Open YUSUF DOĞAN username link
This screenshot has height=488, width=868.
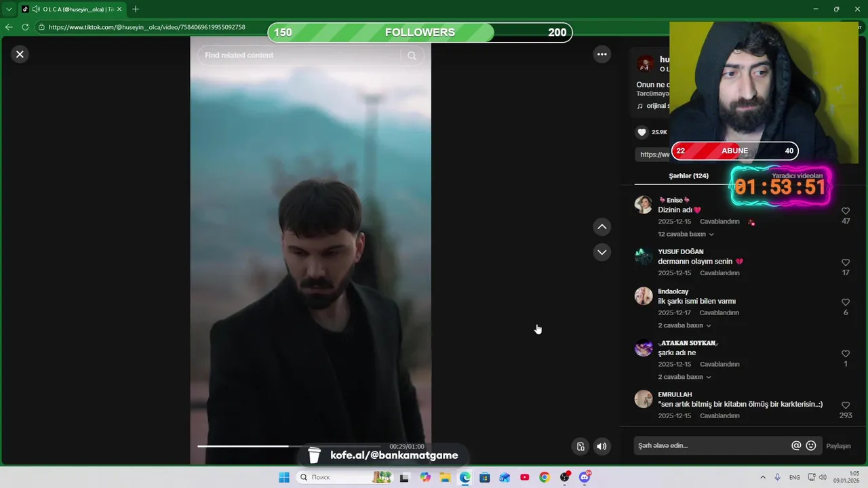point(681,251)
